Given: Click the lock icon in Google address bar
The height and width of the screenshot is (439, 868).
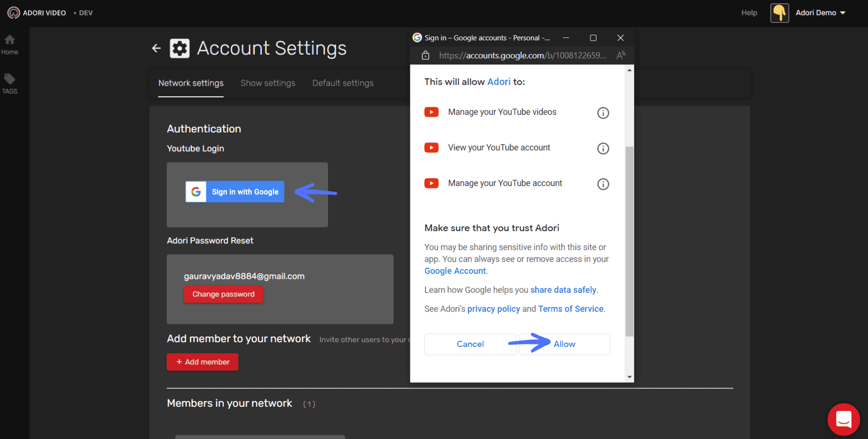Looking at the screenshot, I should tap(425, 56).
